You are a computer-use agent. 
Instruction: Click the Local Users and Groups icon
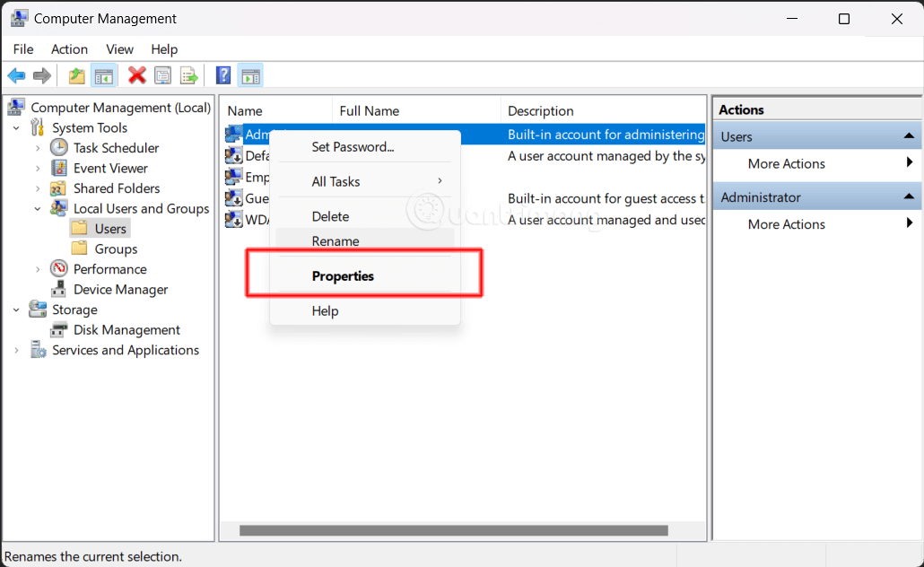click(x=58, y=208)
